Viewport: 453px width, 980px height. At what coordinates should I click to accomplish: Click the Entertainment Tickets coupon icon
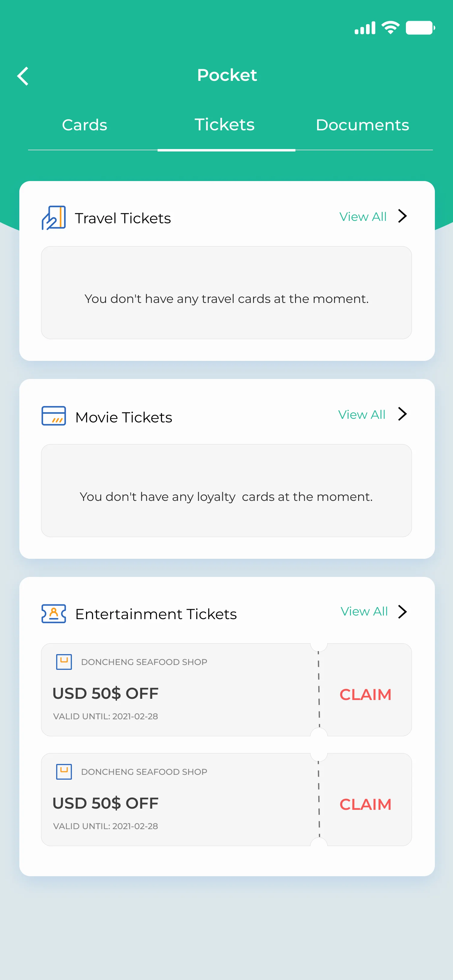click(x=54, y=613)
